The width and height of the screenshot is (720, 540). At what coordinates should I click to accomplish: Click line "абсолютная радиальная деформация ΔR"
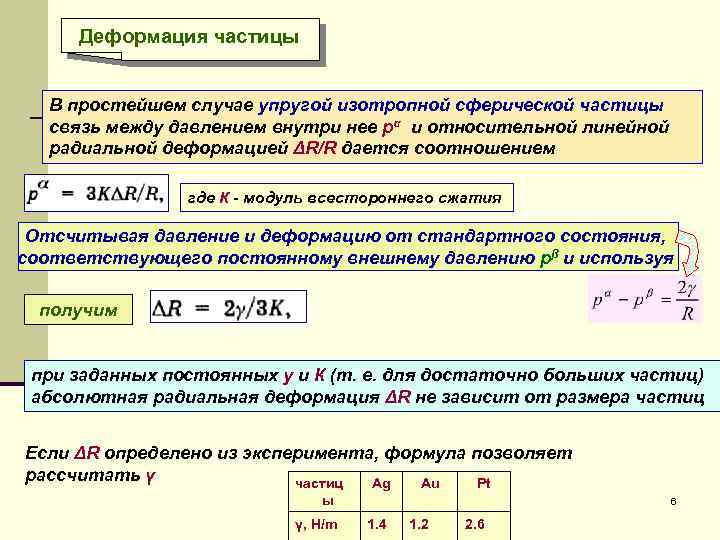pos(367,397)
